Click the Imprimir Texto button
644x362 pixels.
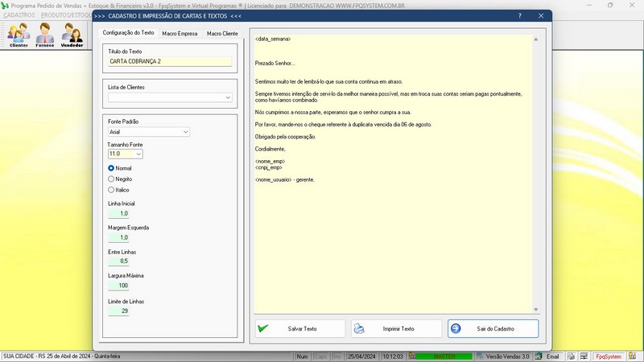coord(397,329)
